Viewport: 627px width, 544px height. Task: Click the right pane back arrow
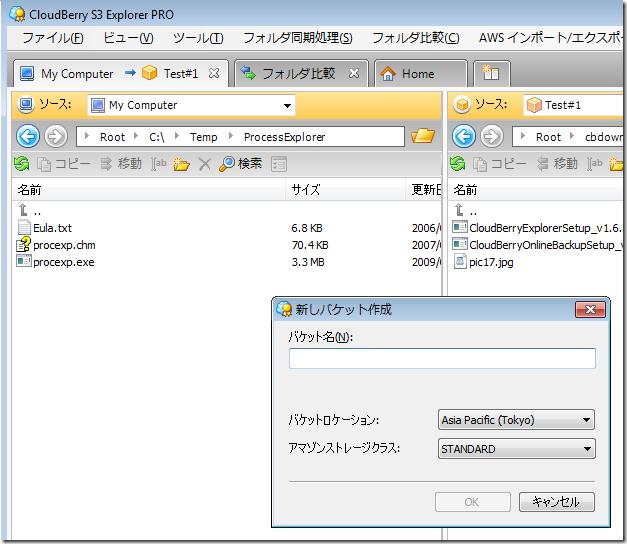464,136
